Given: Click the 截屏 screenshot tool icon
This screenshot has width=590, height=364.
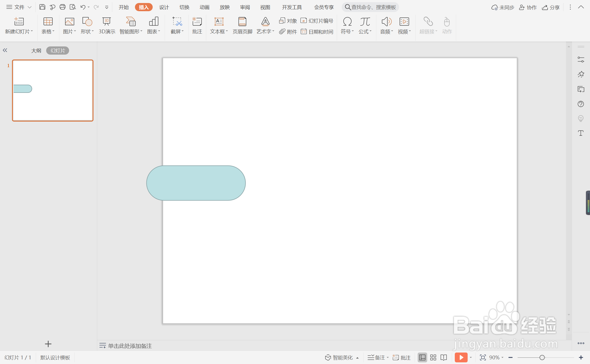Looking at the screenshot, I should point(177,22).
